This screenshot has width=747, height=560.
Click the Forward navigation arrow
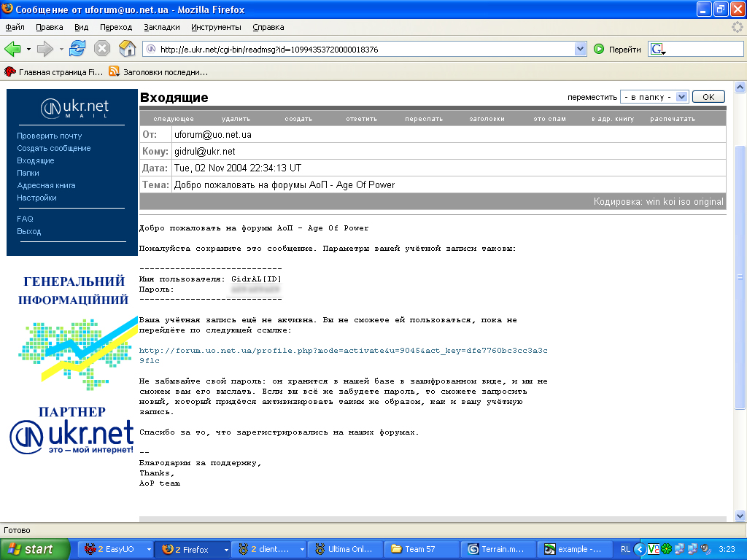click(45, 49)
